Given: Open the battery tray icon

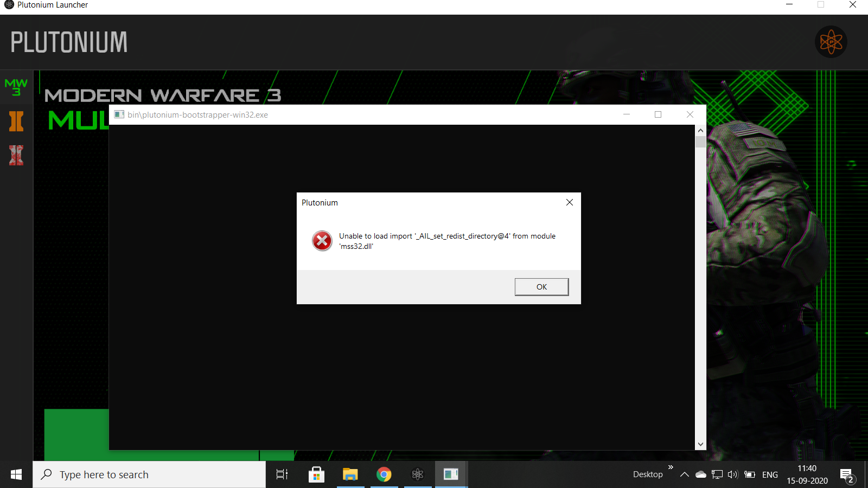Looking at the screenshot, I should [750, 474].
